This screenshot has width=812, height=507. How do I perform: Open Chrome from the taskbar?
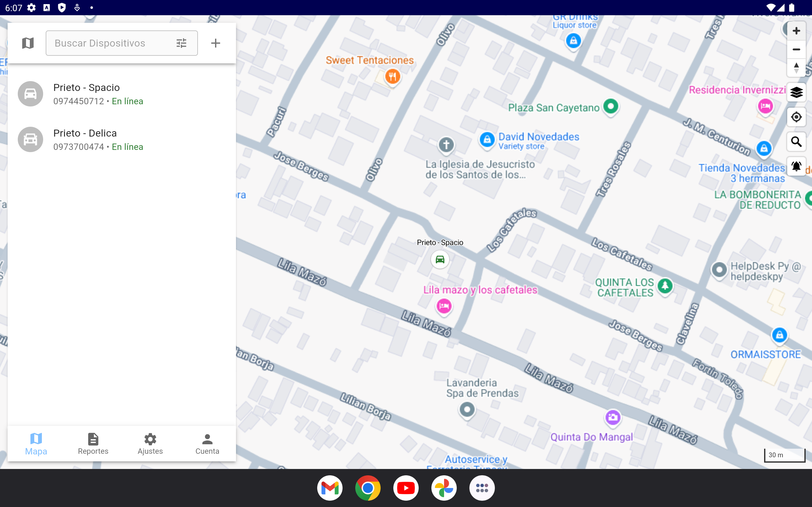[x=367, y=488]
